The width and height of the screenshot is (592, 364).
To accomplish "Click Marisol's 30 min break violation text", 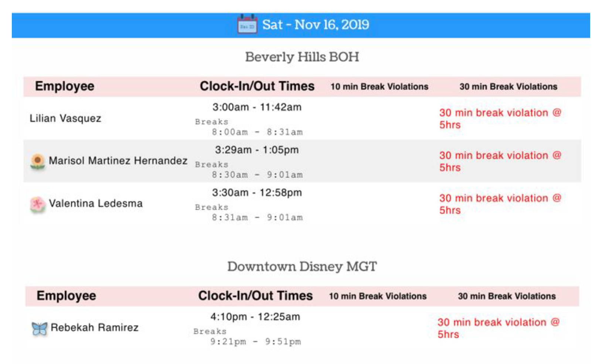I will point(500,161).
